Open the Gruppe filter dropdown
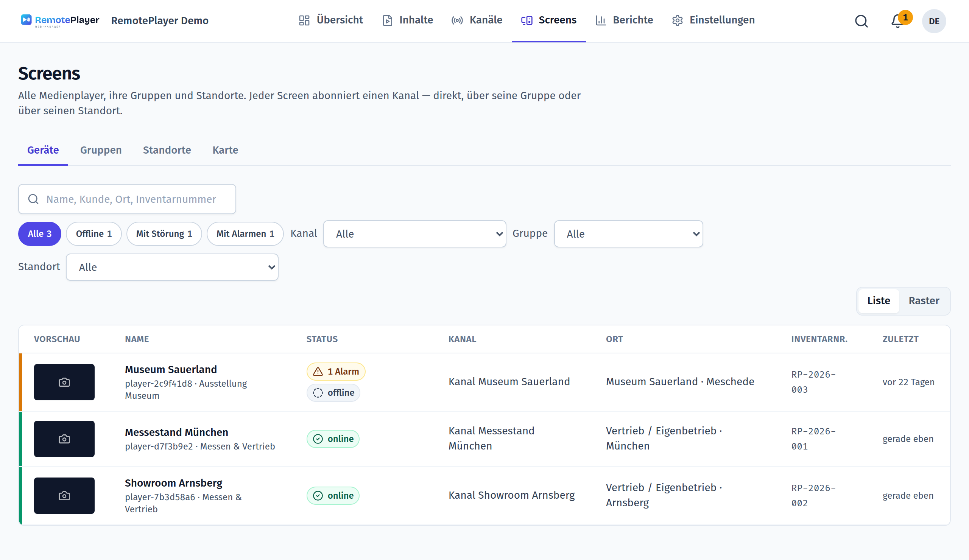 click(x=629, y=234)
